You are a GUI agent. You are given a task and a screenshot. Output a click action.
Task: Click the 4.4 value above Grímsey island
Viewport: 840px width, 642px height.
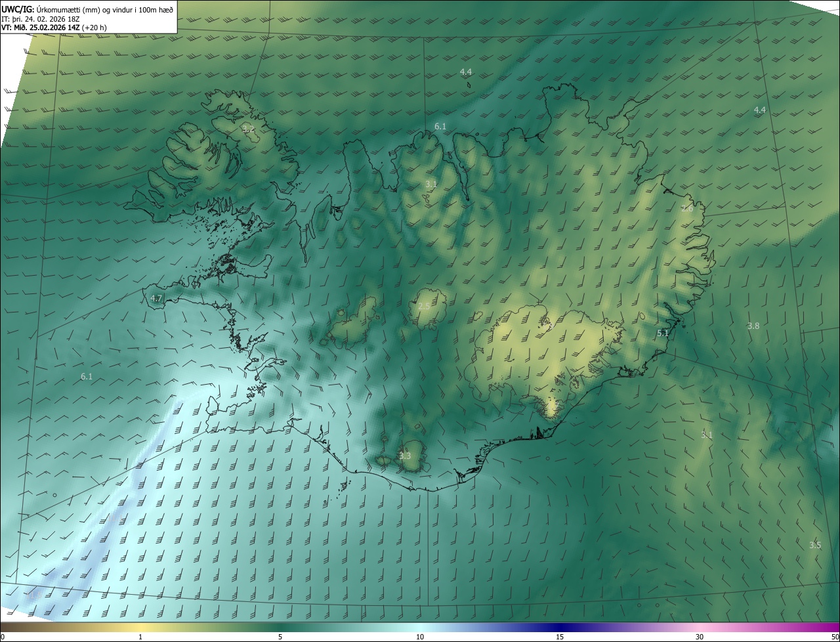466,72
